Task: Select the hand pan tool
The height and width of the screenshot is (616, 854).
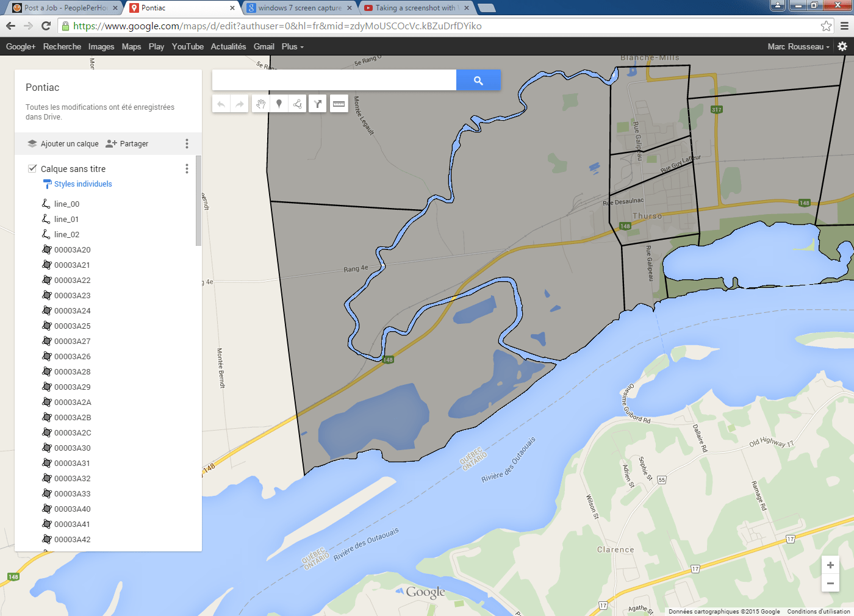Action: point(260,104)
